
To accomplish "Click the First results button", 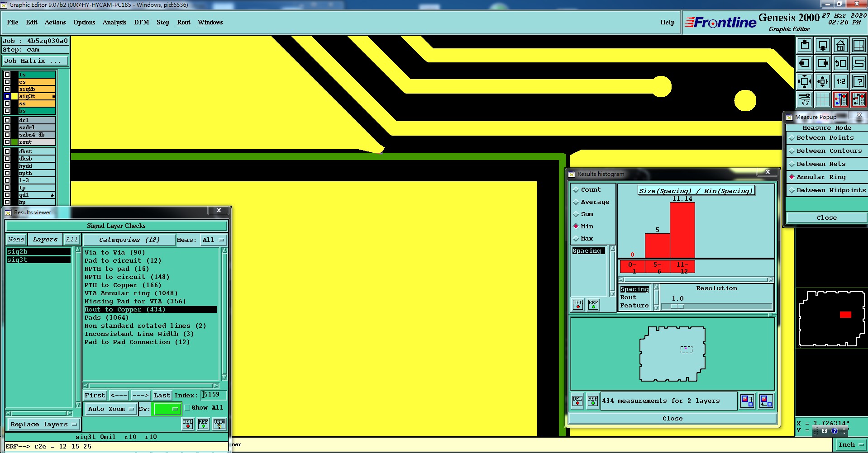I will (95, 395).
